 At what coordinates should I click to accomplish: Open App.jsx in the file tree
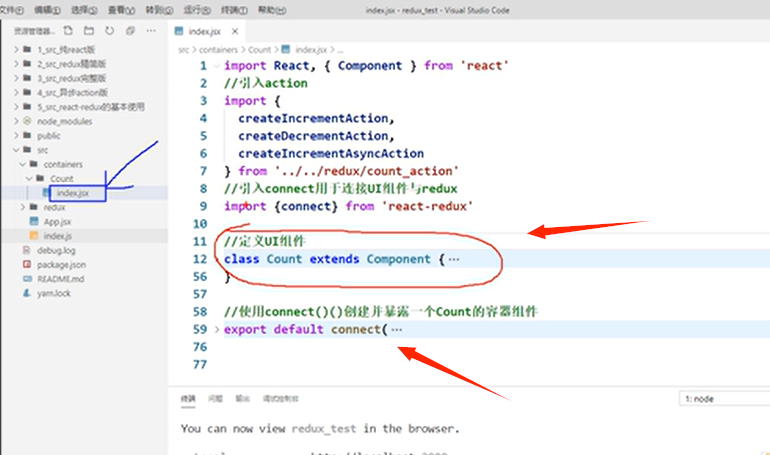click(x=57, y=222)
